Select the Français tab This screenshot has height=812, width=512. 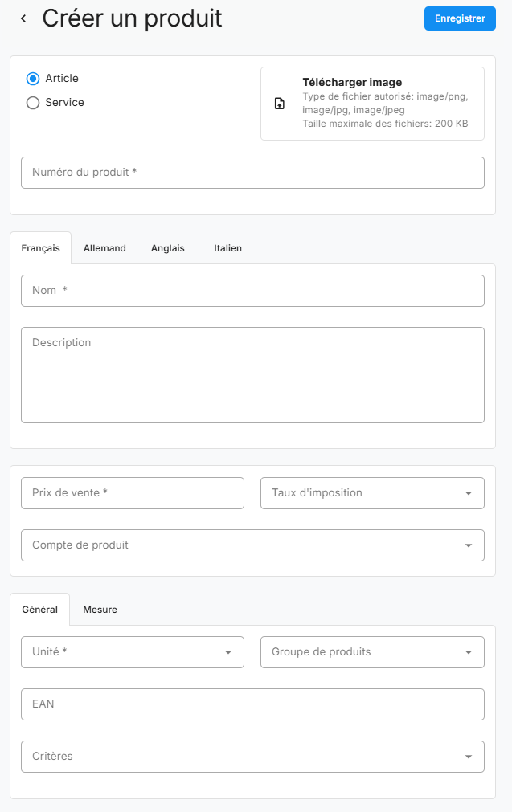point(40,248)
